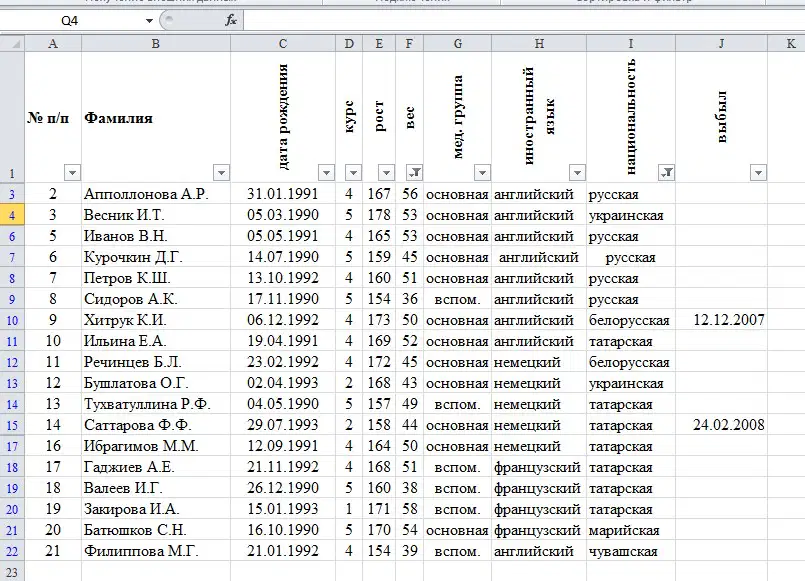Select column I header
The width and height of the screenshot is (805, 581).
[631, 44]
